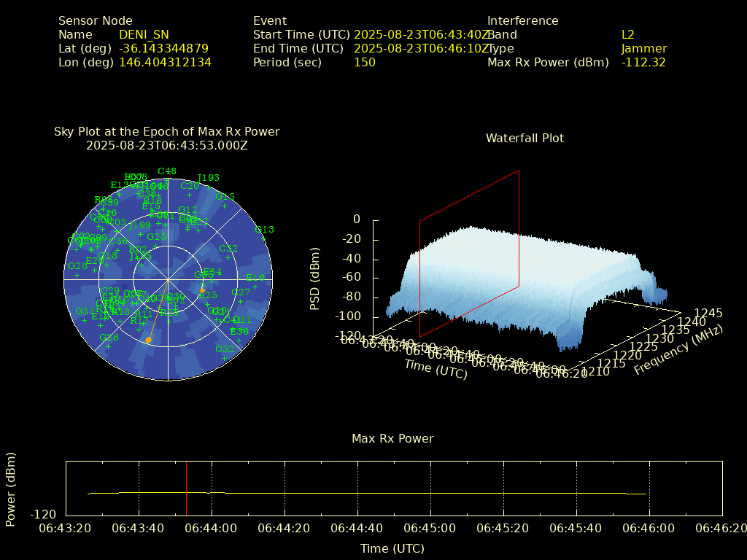Click the C32 satellite marker

click(x=228, y=257)
